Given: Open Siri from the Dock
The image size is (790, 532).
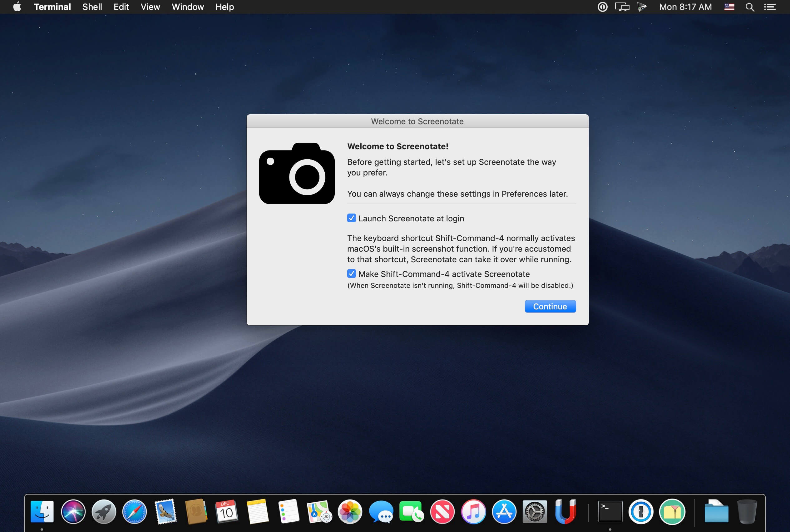Looking at the screenshot, I should click(73, 511).
